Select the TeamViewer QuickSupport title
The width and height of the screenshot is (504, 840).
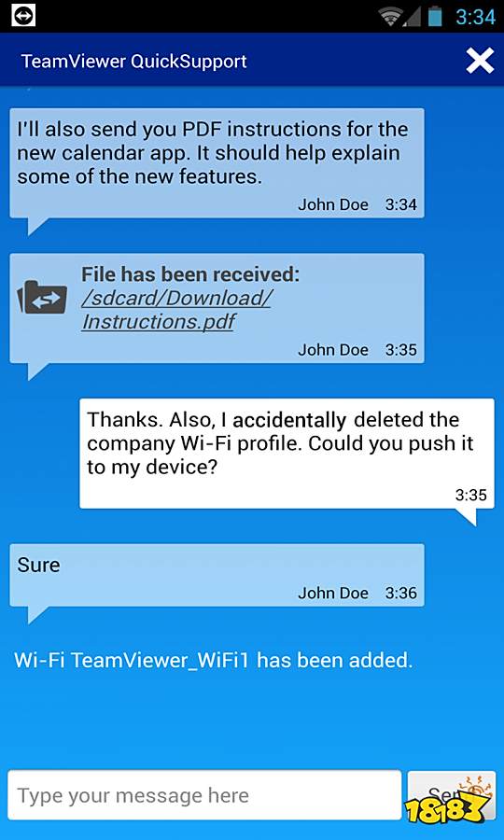pyautogui.click(x=133, y=61)
